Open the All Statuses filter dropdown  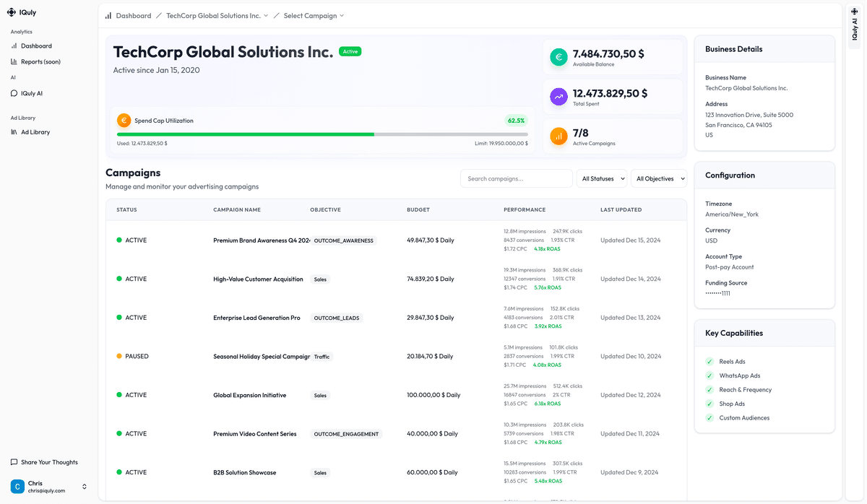point(601,178)
